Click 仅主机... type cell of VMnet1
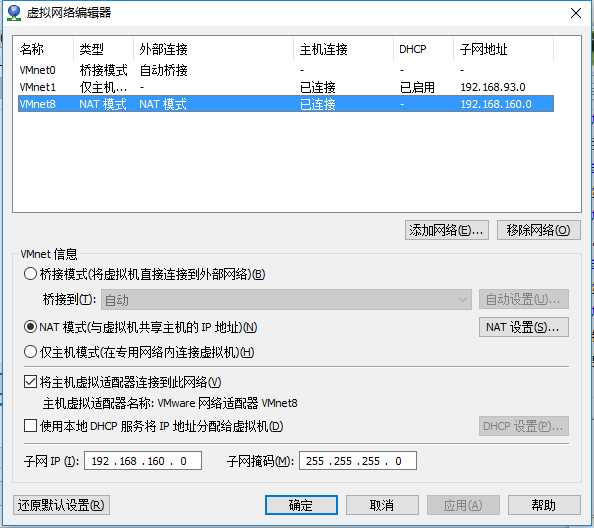This screenshot has width=594, height=528. [103, 87]
